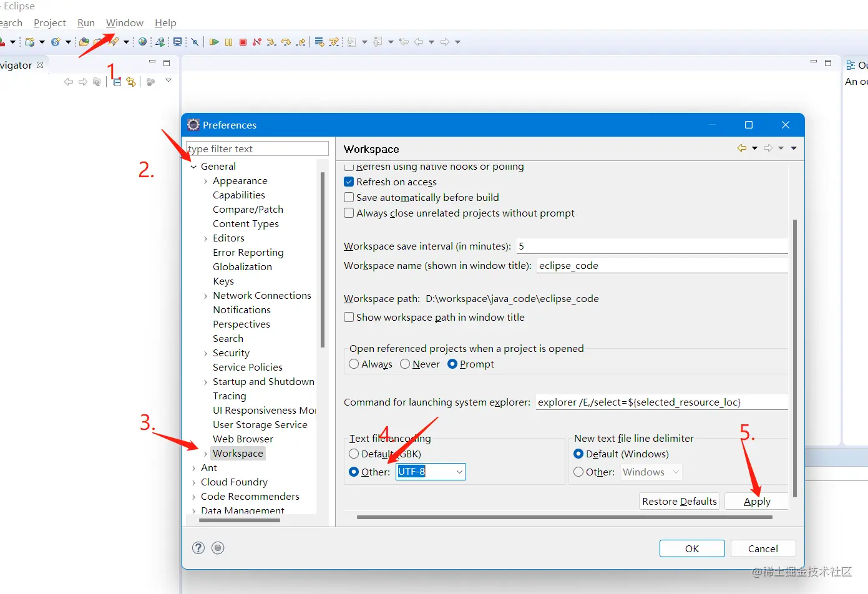
Task: Close the Navigator view tab
Action: click(x=40, y=65)
